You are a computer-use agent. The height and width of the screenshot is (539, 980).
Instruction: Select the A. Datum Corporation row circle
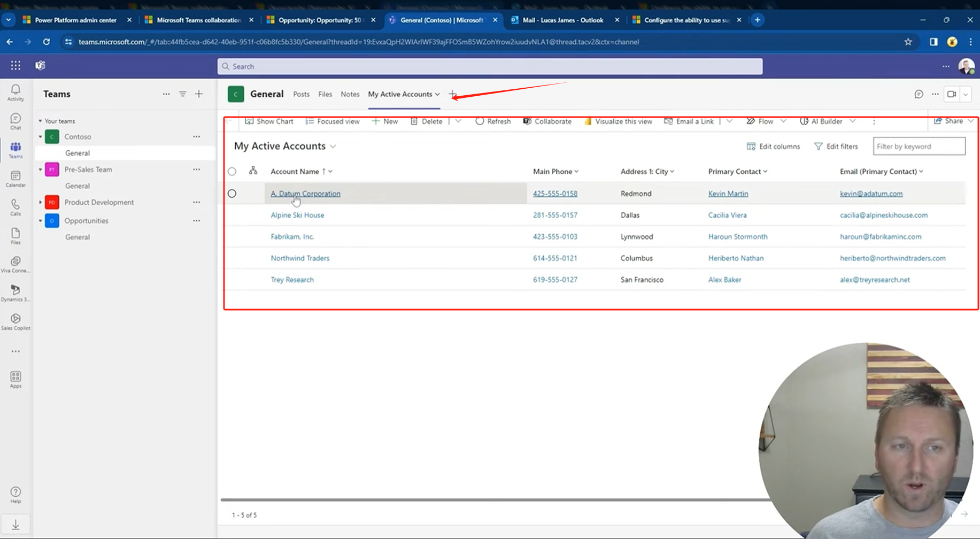[232, 194]
